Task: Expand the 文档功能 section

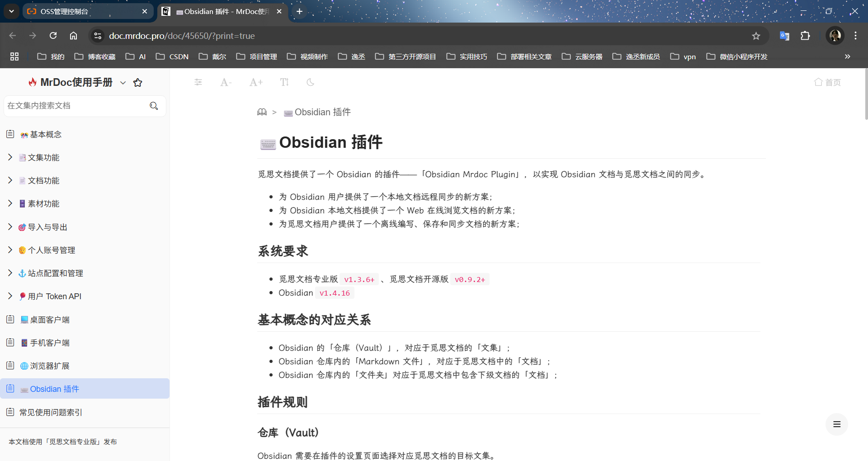Action: click(10, 180)
